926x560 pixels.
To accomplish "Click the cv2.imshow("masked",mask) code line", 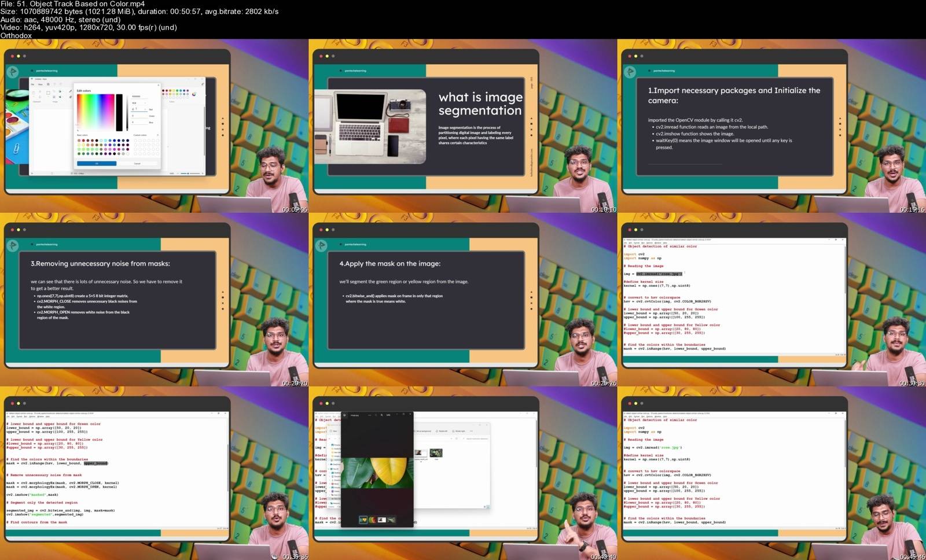I will coord(32,495).
